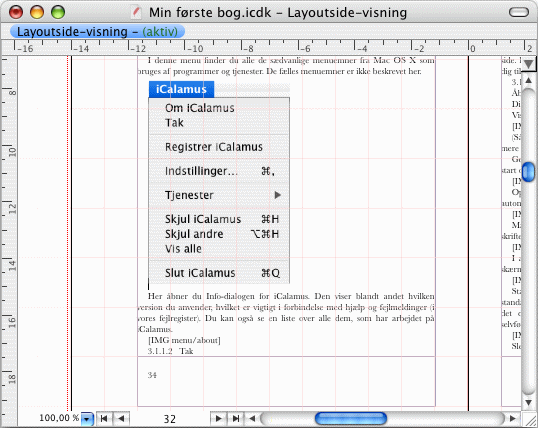
Task: Click the vertical scrollbar up arrow
Action: (529, 80)
